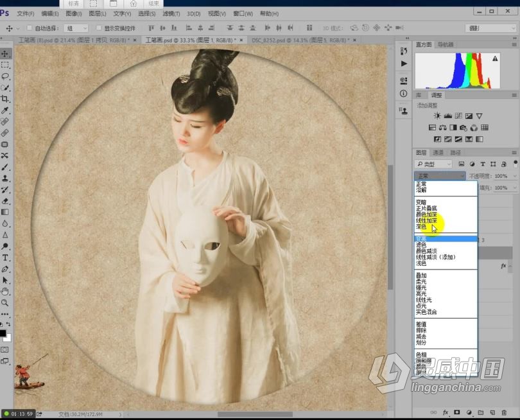Click the canvas horizontal scrollbar
This screenshot has width=520, height=420.
[x=255, y=414]
